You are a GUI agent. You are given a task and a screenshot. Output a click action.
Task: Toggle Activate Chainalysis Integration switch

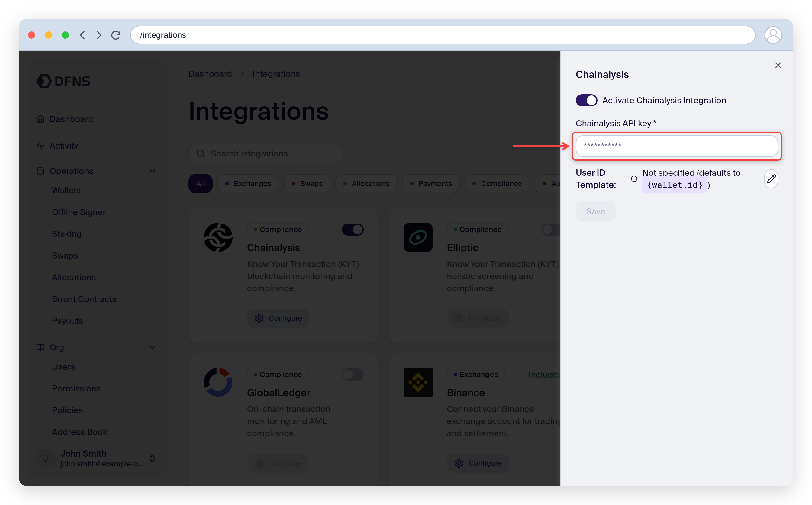pos(586,101)
